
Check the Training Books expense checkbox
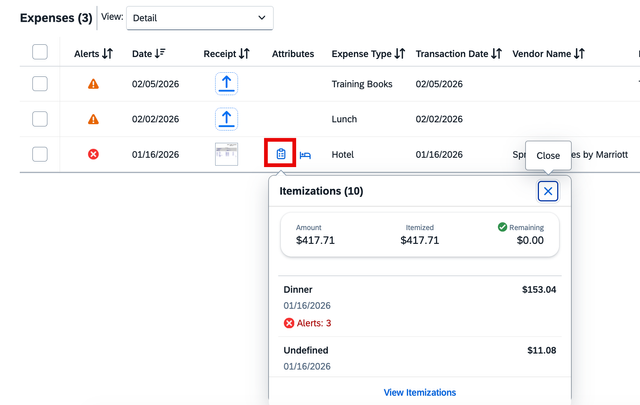point(40,84)
